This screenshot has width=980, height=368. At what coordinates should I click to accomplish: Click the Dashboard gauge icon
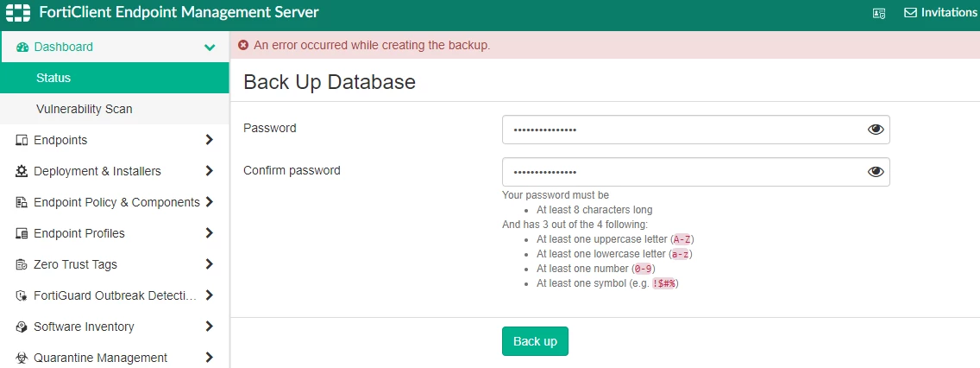22,47
